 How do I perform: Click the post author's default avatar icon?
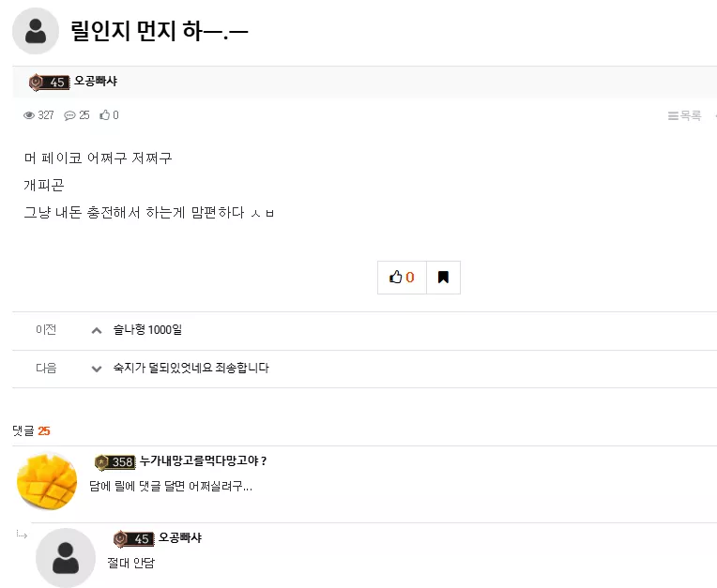click(36, 31)
